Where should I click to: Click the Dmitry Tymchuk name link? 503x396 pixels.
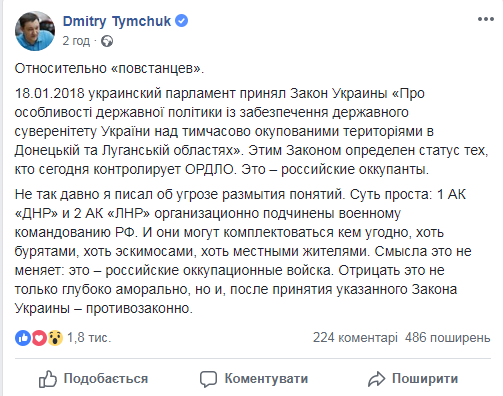point(117,21)
